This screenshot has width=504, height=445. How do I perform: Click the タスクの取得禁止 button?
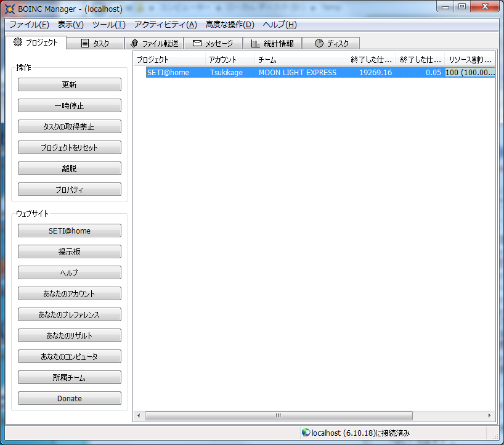pyautogui.click(x=70, y=126)
